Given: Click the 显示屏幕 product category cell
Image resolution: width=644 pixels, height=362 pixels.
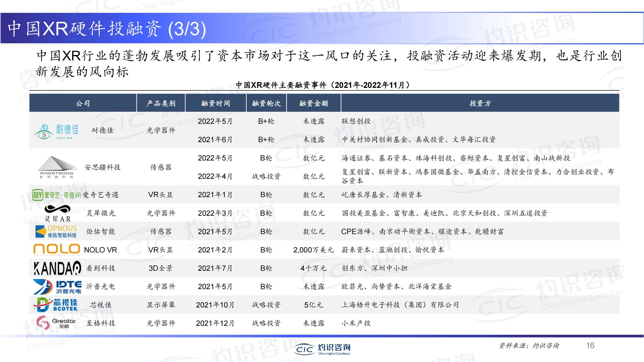Looking at the screenshot, I should point(161,305).
